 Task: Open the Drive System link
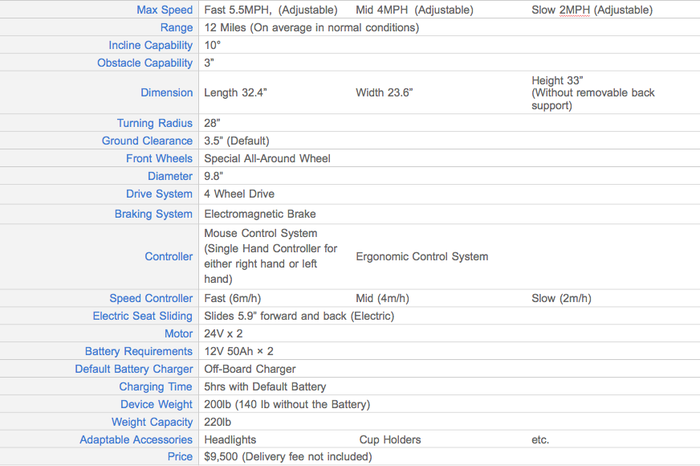click(159, 194)
